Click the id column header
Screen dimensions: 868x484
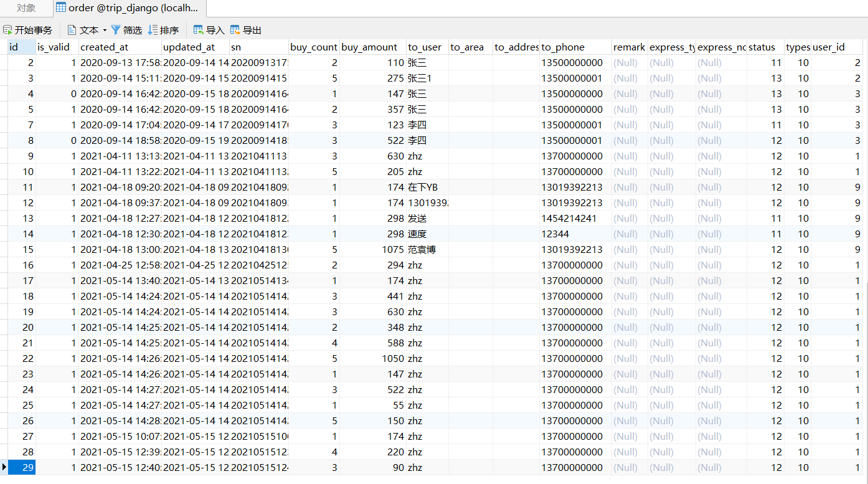(x=22, y=47)
